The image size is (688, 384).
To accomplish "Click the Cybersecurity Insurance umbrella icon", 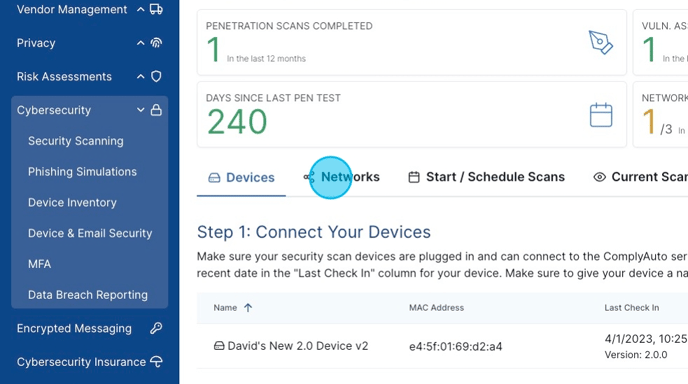I will click(x=156, y=362).
